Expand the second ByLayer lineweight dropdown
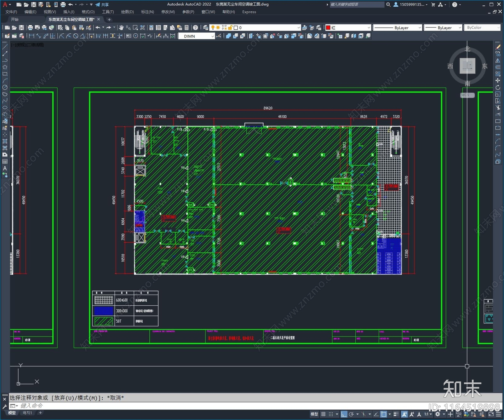Screen dimensions: 504x420 click(x=443, y=28)
